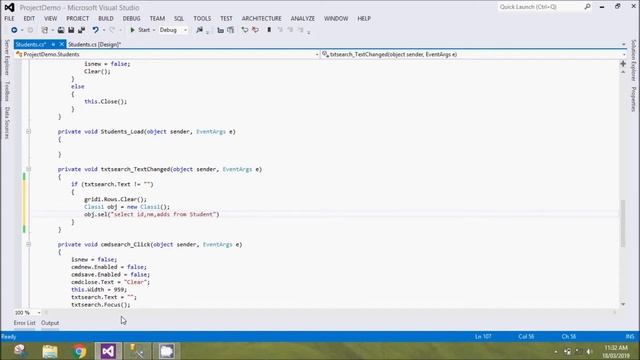The height and width of the screenshot is (360, 640).
Task: Click the Quick Launch magnifier icon
Action: point(587,7)
